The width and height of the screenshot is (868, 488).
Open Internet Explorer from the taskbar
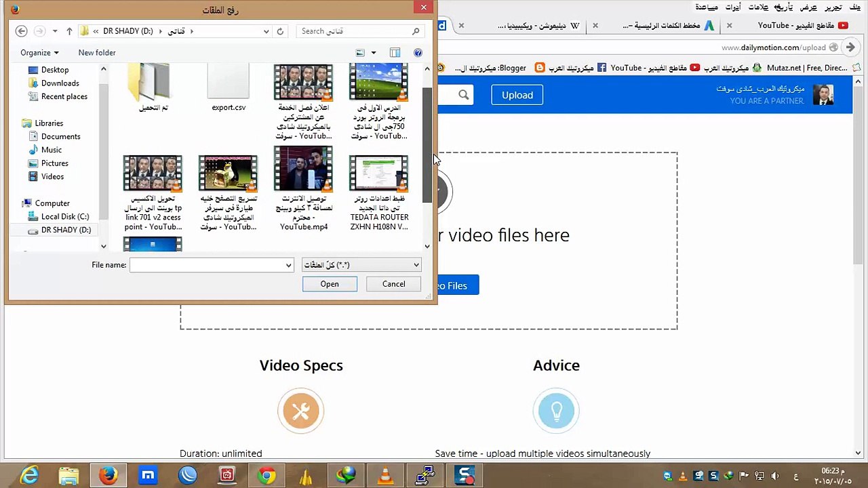click(x=30, y=475)
